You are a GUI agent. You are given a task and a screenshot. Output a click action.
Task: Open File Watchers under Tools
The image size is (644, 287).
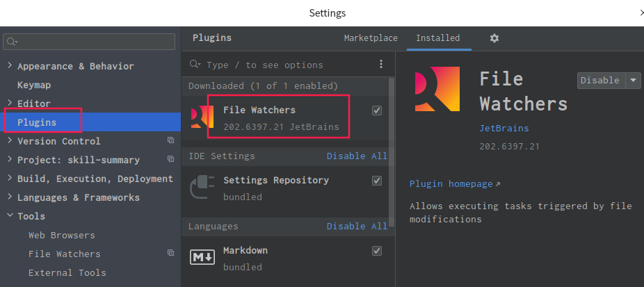point(65,254)
